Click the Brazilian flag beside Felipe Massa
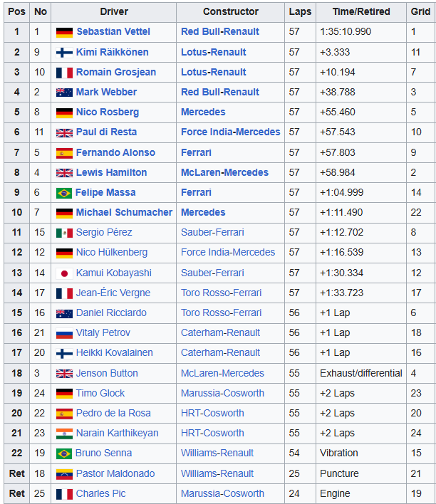 tap(64, 193)
